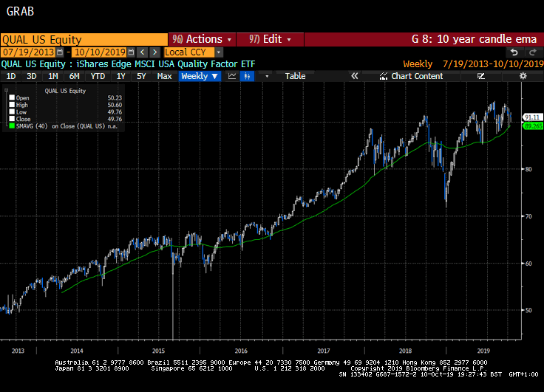544x392 pixels.
Task: Open chart settings gear
Action: 523,76
